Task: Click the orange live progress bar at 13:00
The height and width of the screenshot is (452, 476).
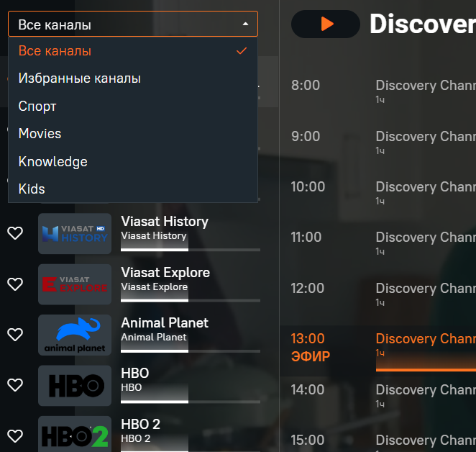Action: tap(426, 370)
